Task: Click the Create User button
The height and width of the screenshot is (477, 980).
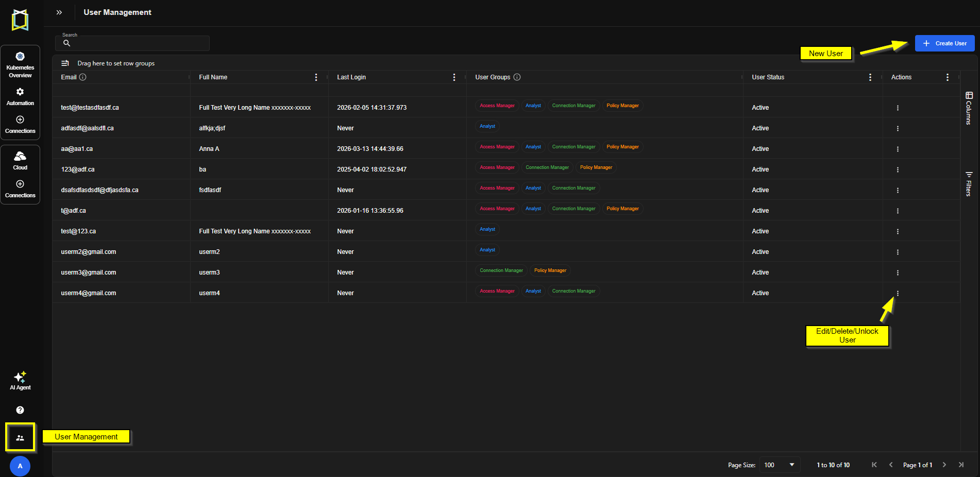Action: pos(944,43)
